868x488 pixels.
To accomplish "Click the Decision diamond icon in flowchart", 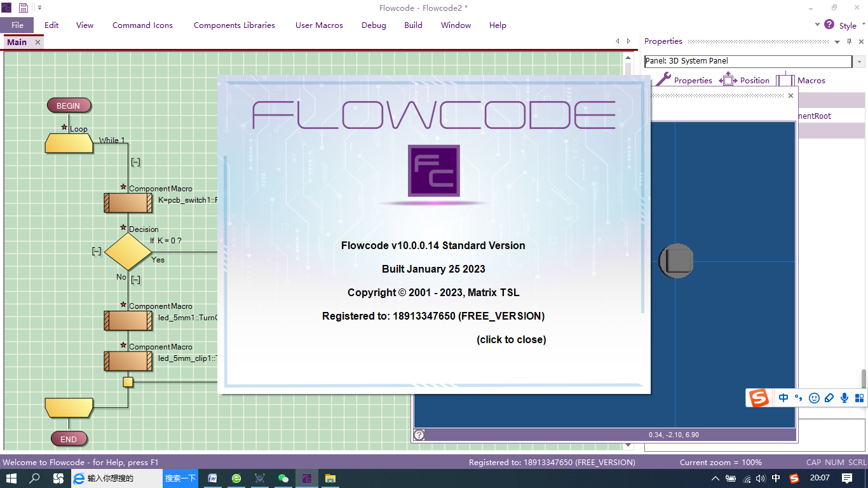I will (128, 252).
